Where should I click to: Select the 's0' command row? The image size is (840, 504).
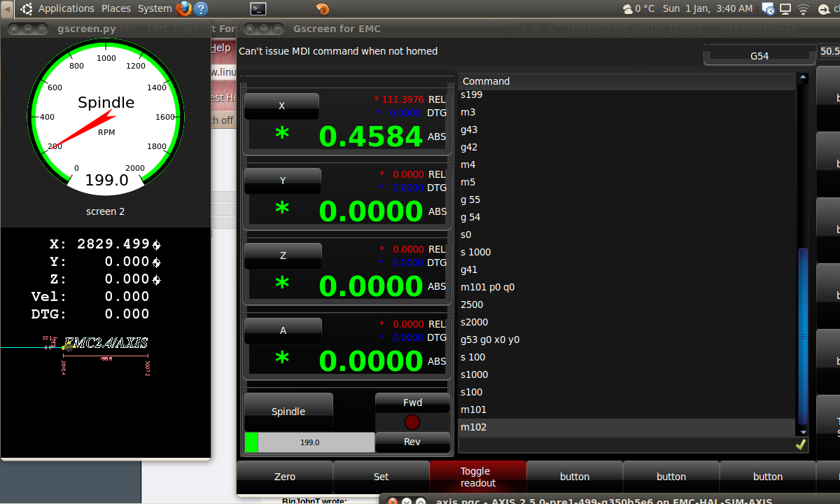point(627,234)
